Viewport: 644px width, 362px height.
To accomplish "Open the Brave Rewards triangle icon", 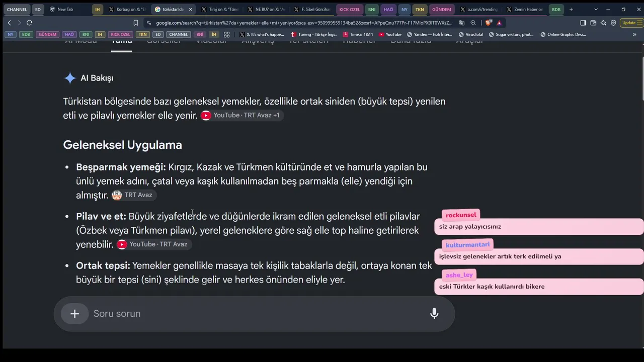I will 499,23.
